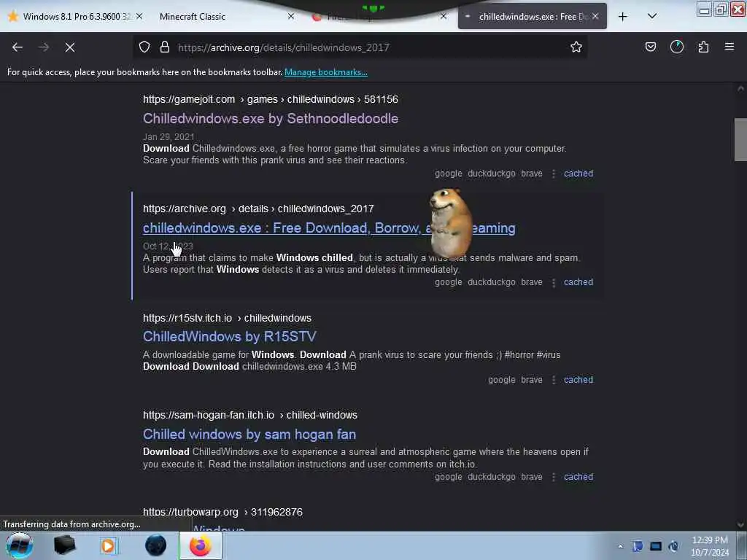The height and width of the screenshot is (560, 747).
Task: Click the scrollbar down arrow
Action: tap(740, 525)
